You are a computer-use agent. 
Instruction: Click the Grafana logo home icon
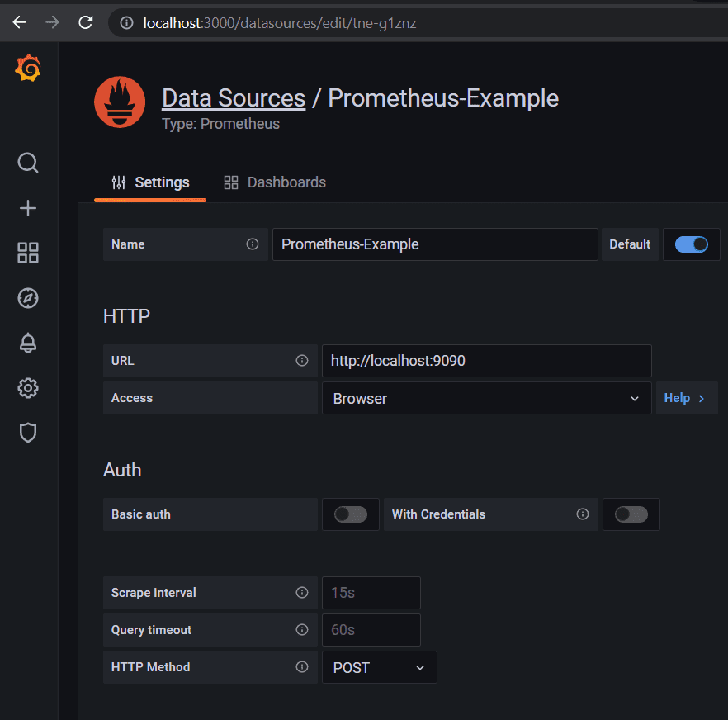(28, 69)
